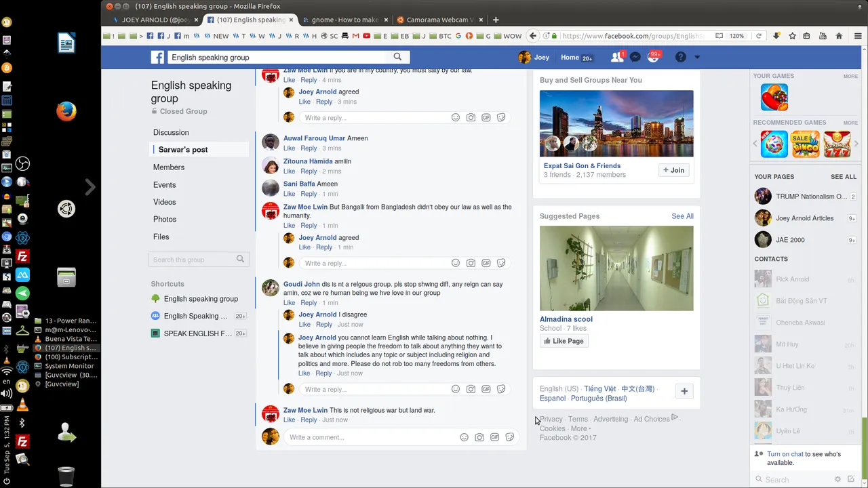Click Like Page for Almadina scool
This screenshot has height=488, width=868.
click(564, 341)
